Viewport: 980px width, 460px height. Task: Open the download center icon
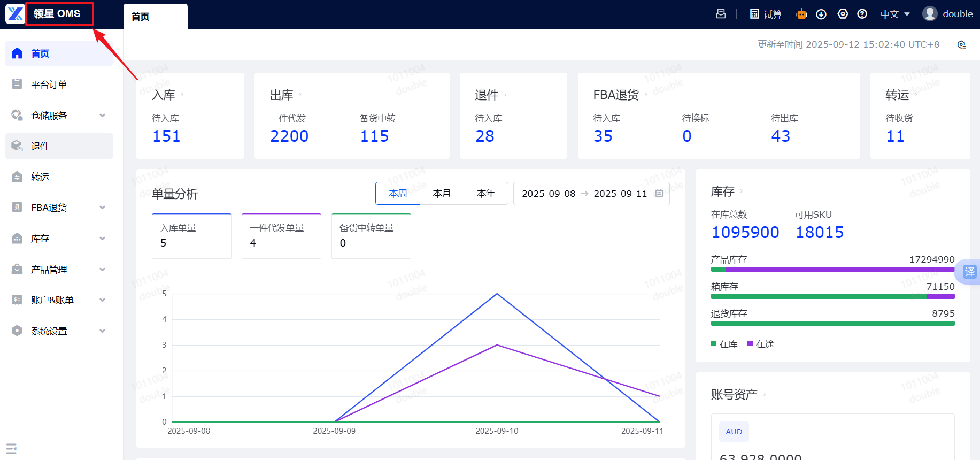click(821, 14)
